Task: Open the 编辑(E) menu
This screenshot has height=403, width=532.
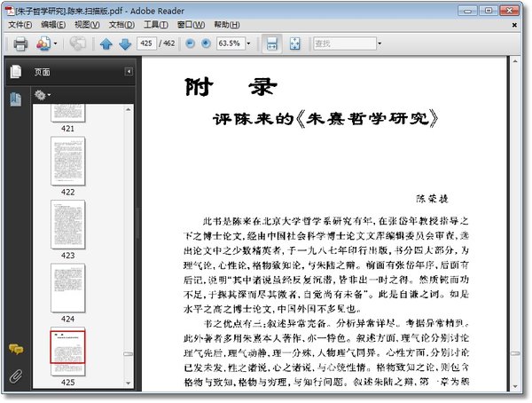Action: 53,25
